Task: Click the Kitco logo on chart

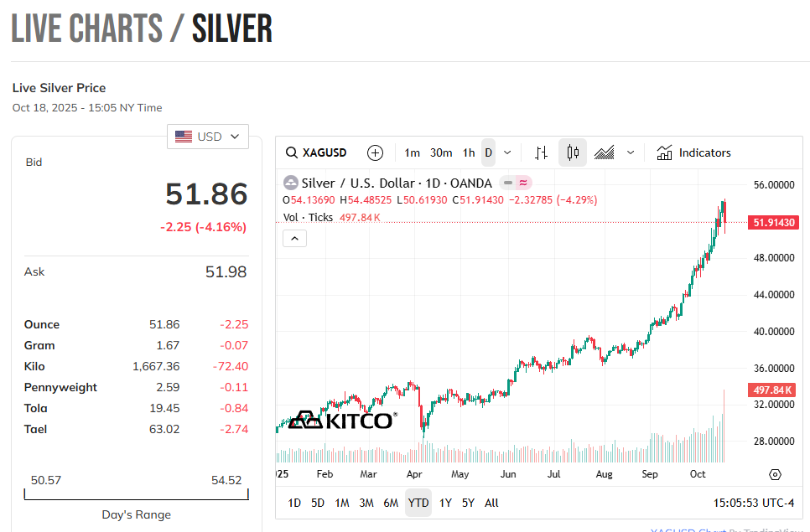Action: point(341,420)
